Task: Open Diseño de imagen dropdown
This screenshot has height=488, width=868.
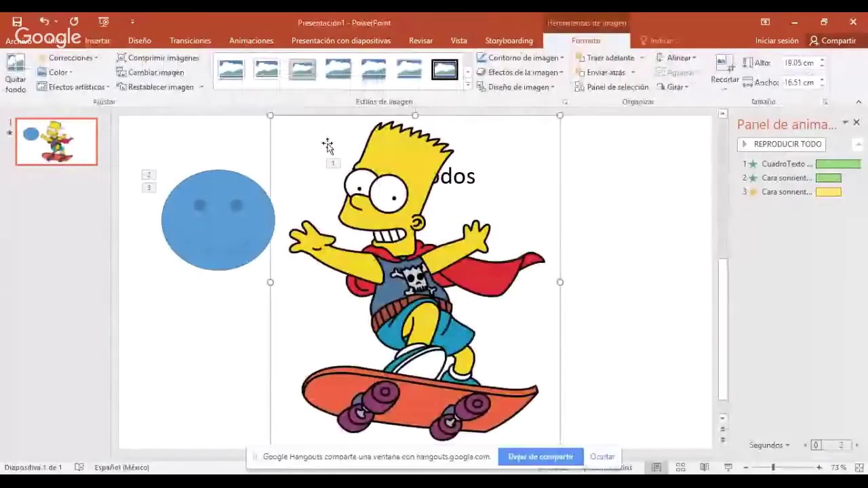Action: coord(515,87)
